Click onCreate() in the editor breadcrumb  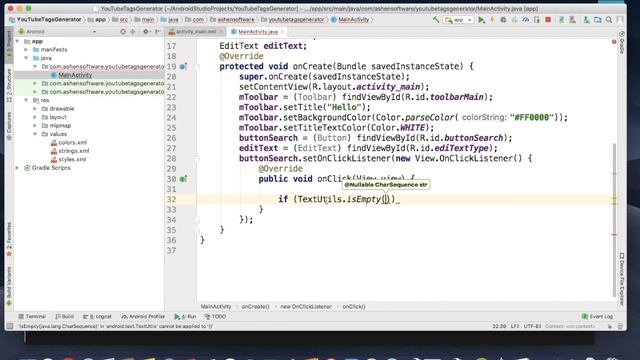tap(256, 307)
